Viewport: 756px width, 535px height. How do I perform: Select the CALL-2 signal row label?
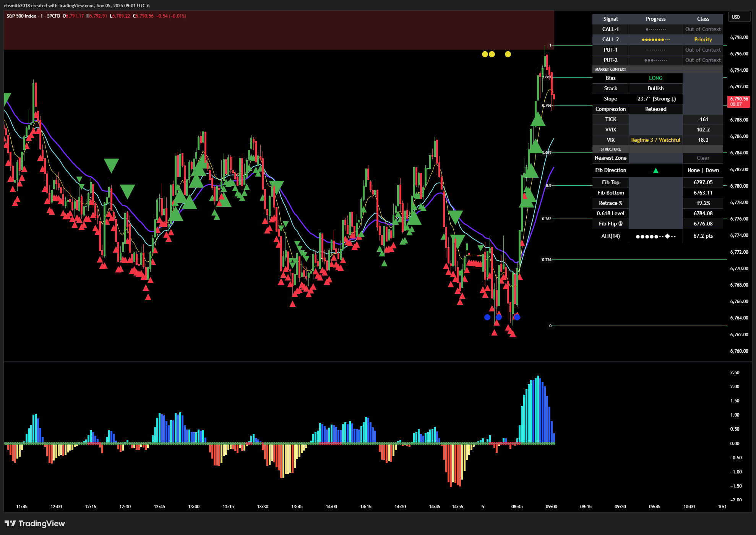[x=610, y=40]
